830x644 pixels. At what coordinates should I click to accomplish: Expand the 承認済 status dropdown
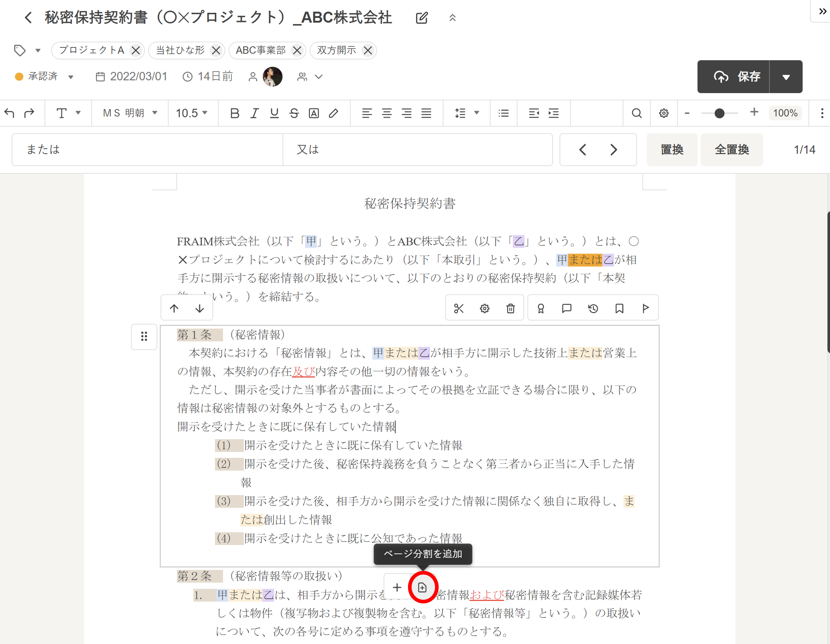click(x=71, y=77)
